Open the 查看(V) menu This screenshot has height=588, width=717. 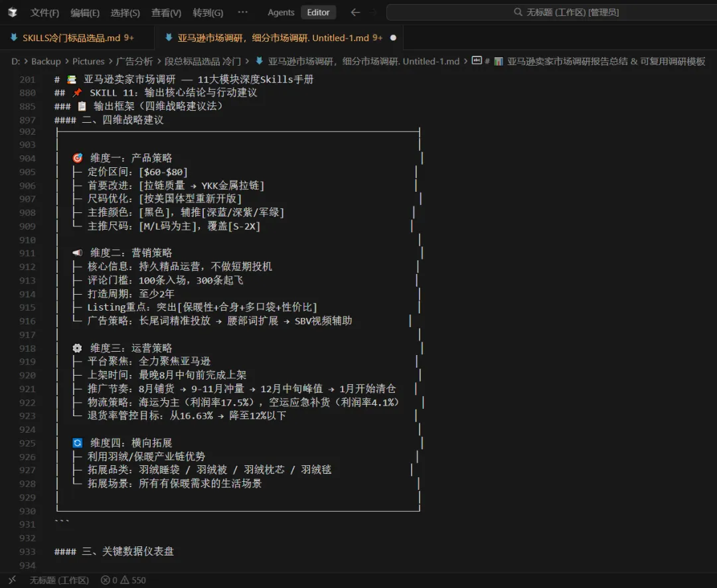[x=166, y=13]
